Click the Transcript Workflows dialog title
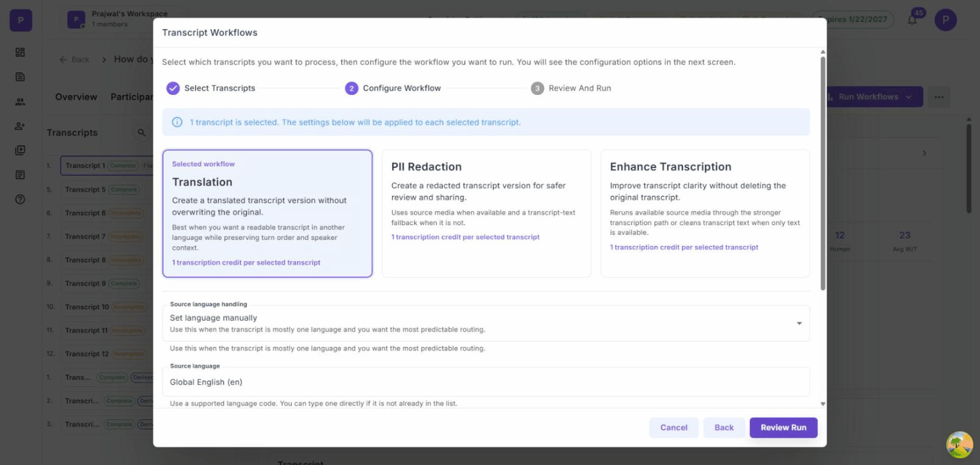The height and width of the screenshot is (465, 980). [209, 33]
